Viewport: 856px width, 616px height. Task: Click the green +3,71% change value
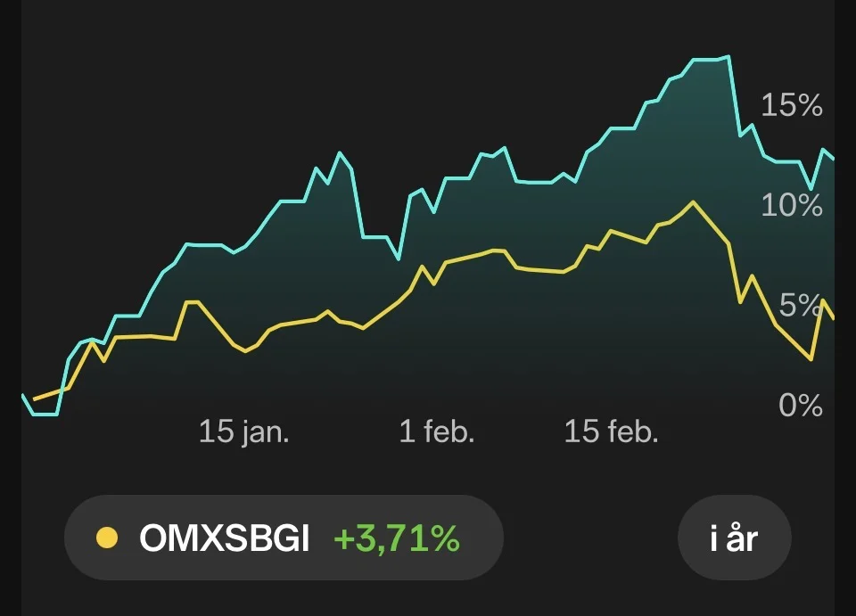(397, 538)
